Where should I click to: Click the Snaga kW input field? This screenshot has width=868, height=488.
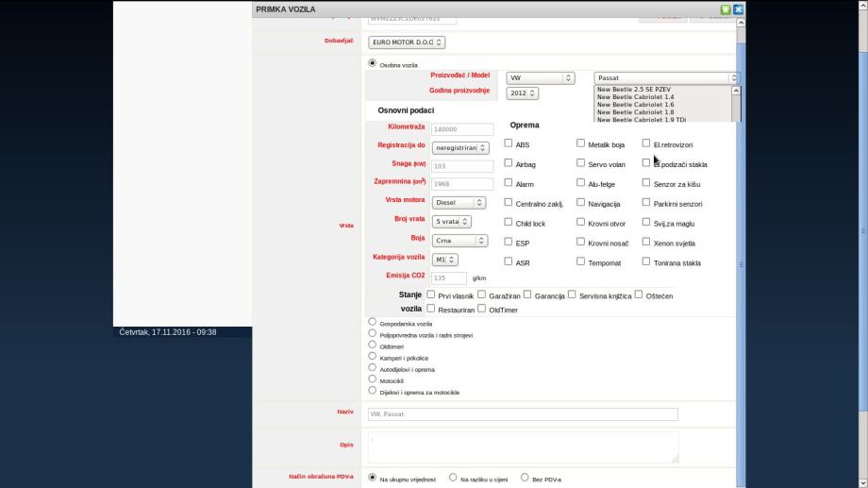(x=462, y=165)
